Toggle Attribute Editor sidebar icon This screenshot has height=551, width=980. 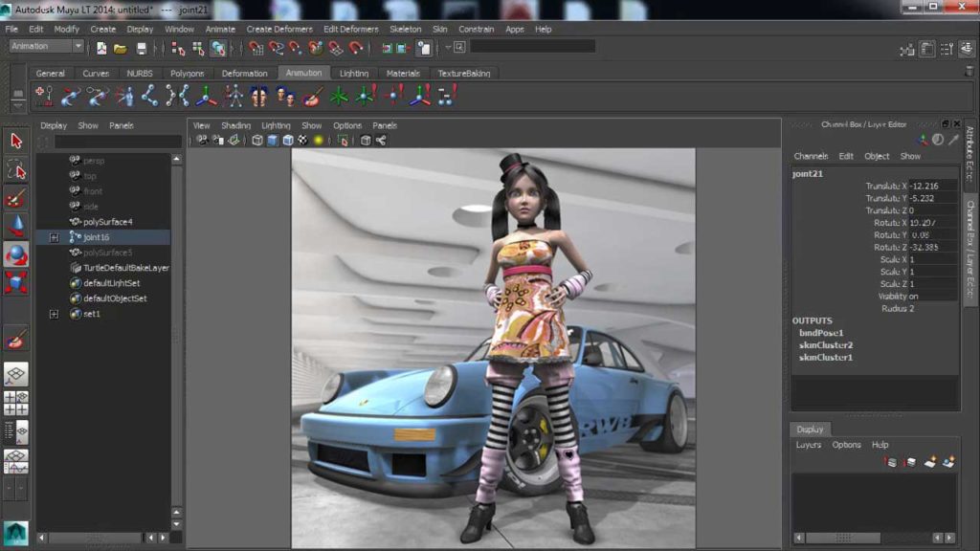coord(927,49)
